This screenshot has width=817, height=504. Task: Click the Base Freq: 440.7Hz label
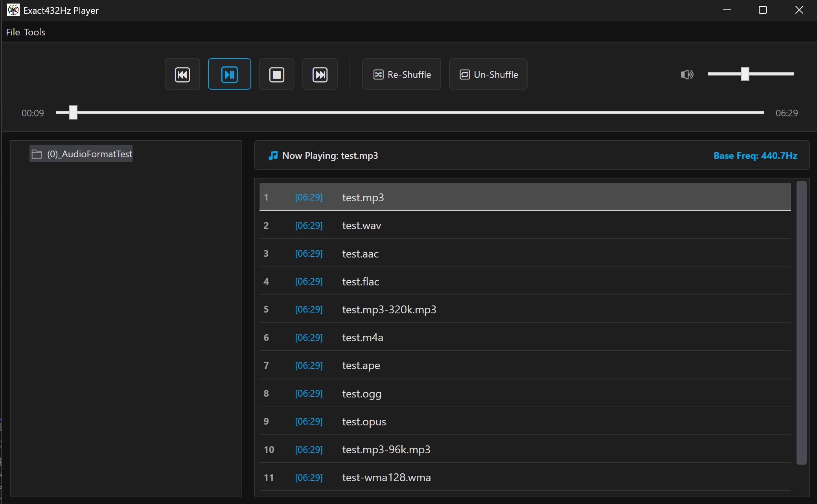coord(755,156)
